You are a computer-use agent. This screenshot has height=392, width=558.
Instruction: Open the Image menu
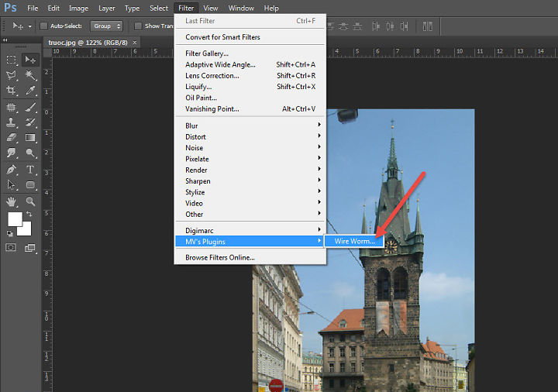[78, 8]
